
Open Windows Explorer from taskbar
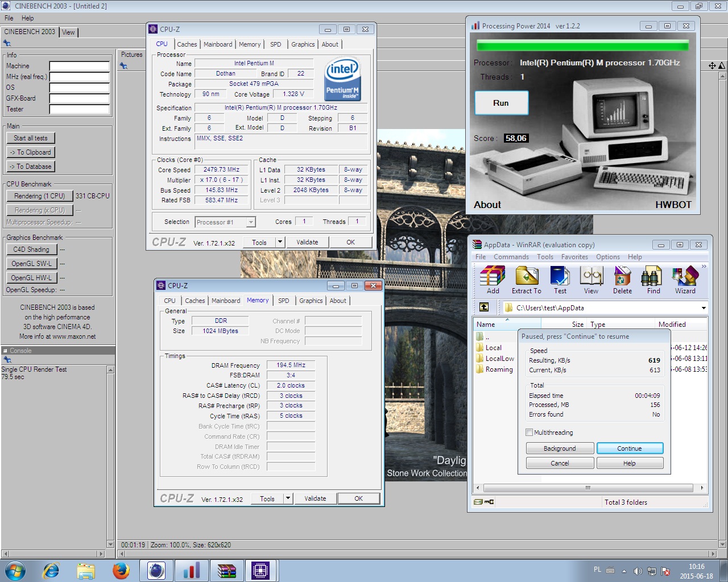pyautogui.click(x=86, y=570)
